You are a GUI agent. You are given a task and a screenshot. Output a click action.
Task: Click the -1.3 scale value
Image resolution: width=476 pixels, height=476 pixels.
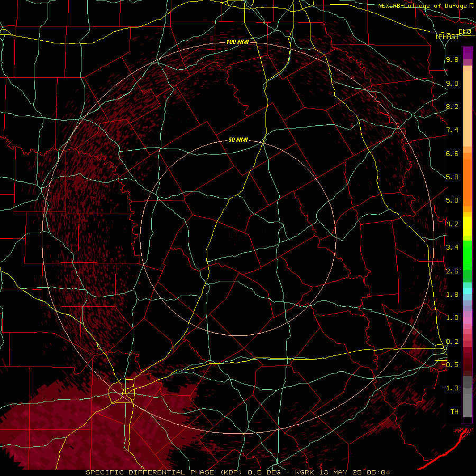pos(450,388)
